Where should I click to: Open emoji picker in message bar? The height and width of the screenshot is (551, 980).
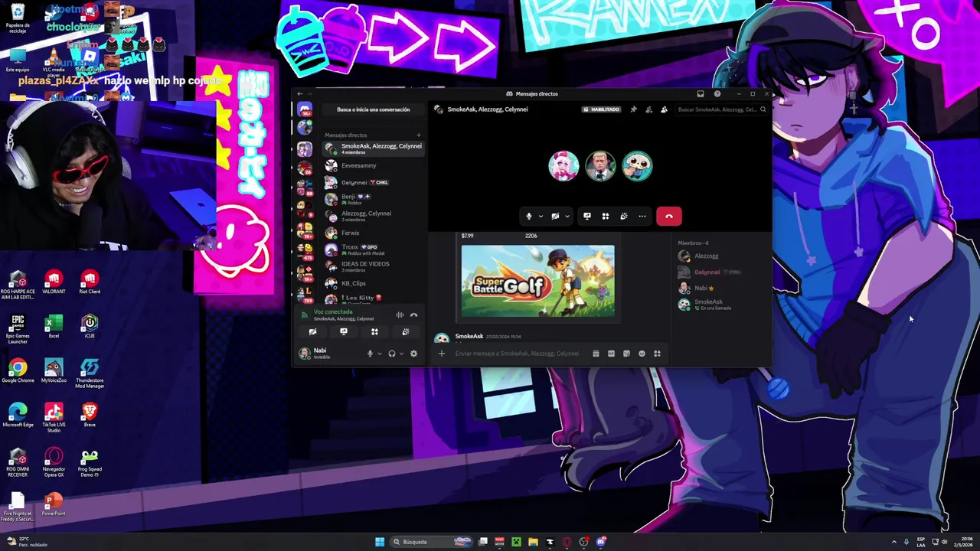click(x=642, y=354)
